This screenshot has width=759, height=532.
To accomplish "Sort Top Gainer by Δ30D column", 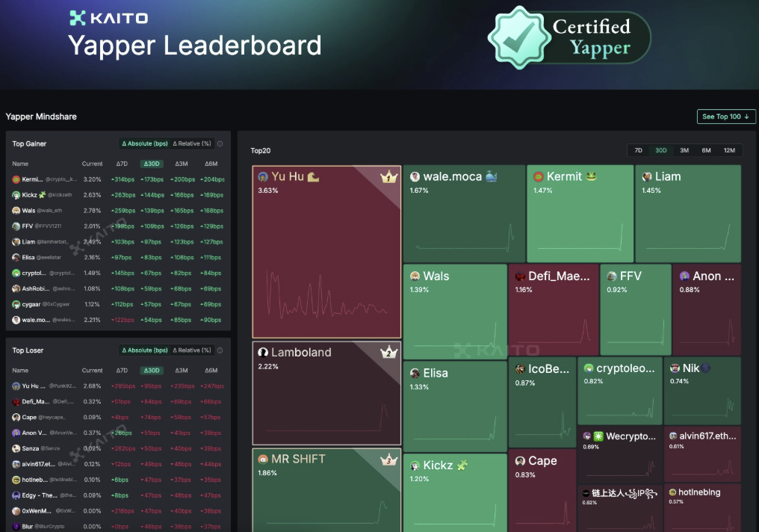I will 152,164.
